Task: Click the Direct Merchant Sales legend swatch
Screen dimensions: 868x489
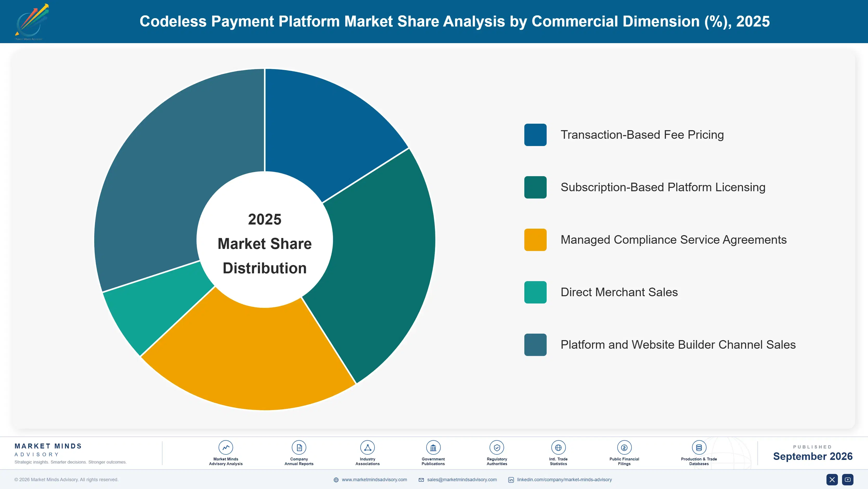Action: 535,292
